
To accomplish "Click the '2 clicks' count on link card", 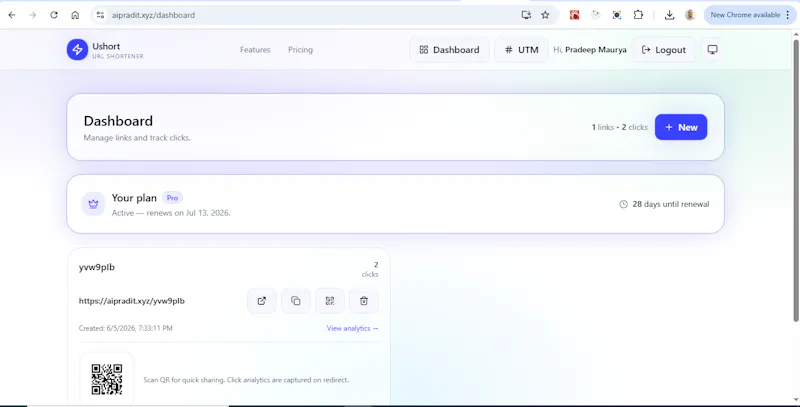I will (370, 269).
